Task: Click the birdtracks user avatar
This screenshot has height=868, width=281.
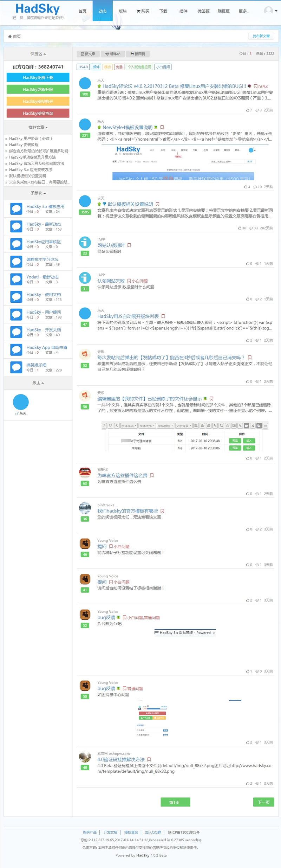Action: (85, 508)
